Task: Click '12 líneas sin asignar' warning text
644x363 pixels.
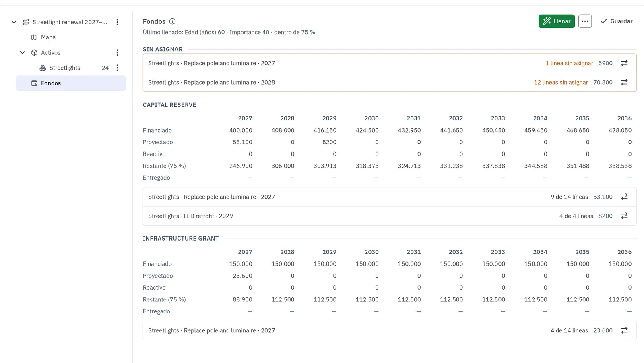Action: pyautogui.click(x=561, y=82)
